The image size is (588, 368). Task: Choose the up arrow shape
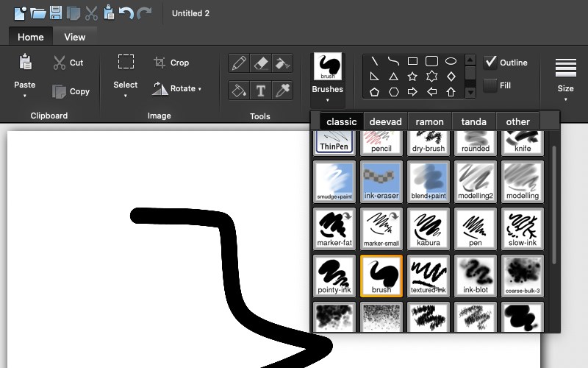point(451,91)
